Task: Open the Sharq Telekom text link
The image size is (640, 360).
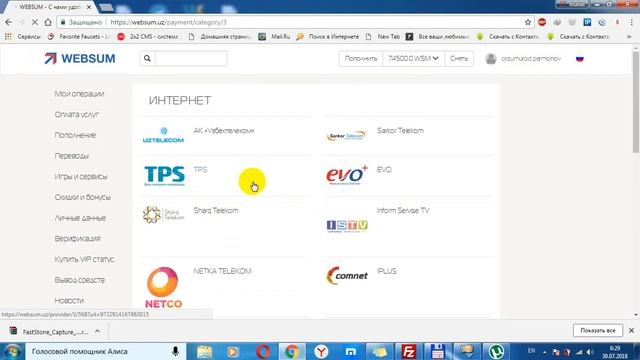Action: coord(216,211)
